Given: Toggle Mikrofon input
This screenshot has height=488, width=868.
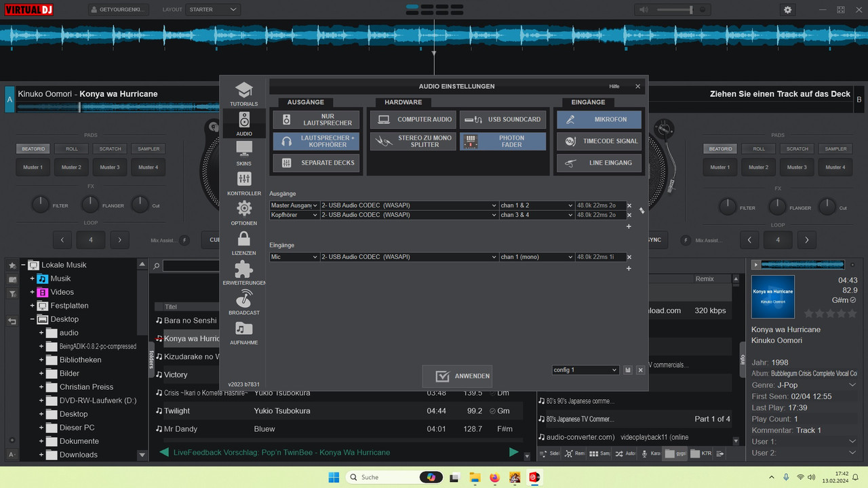Looking at the screenshot, I should (599, 120).
